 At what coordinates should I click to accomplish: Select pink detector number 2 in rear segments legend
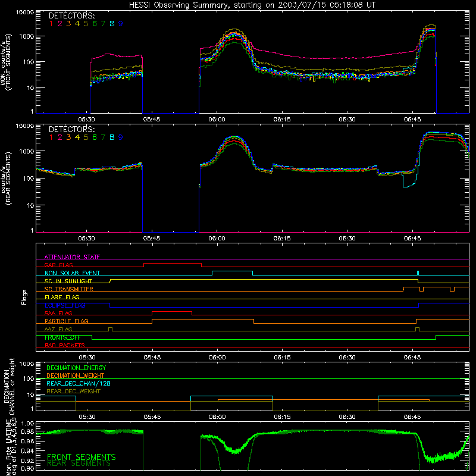click(x=60, y=137)
